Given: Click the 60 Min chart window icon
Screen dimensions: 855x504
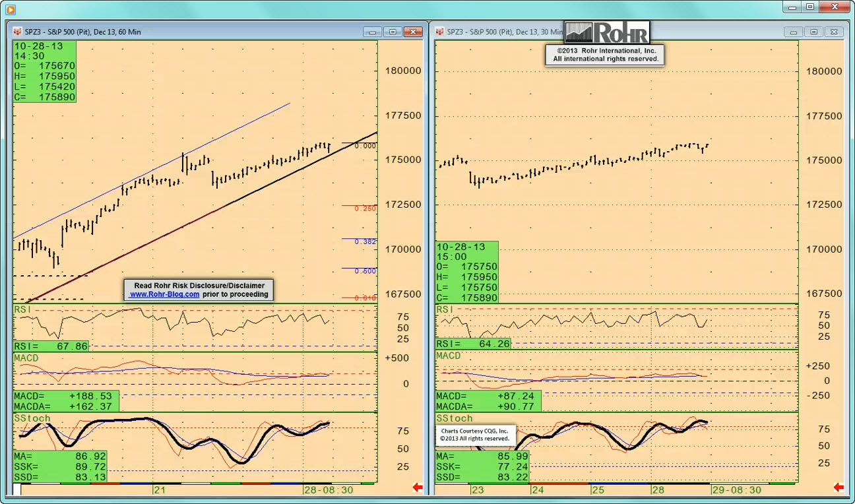Looking at the screenshot, I should (17, 32).
